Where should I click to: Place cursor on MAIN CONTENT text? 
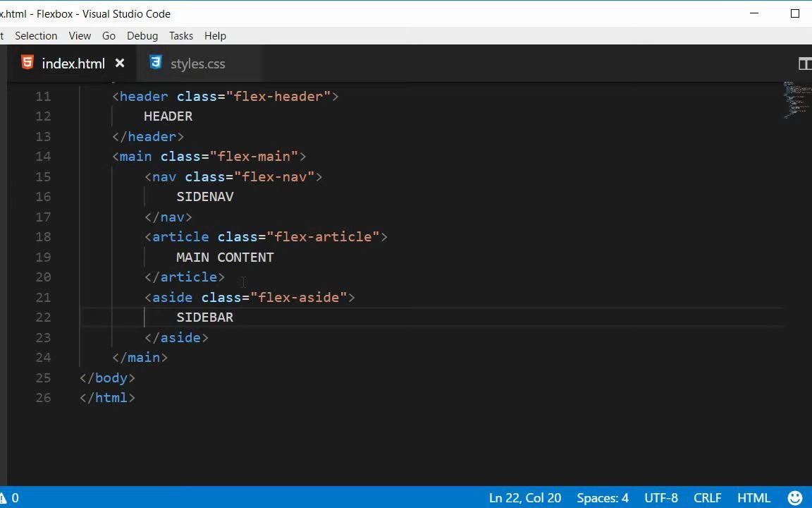click(225, 257)
